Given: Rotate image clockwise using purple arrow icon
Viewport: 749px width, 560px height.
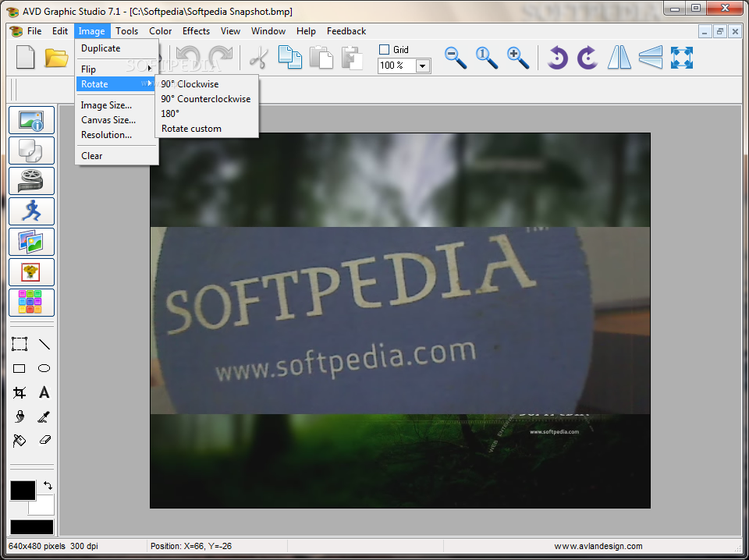Looking at the screenshot, I should (x=587, y=58).
